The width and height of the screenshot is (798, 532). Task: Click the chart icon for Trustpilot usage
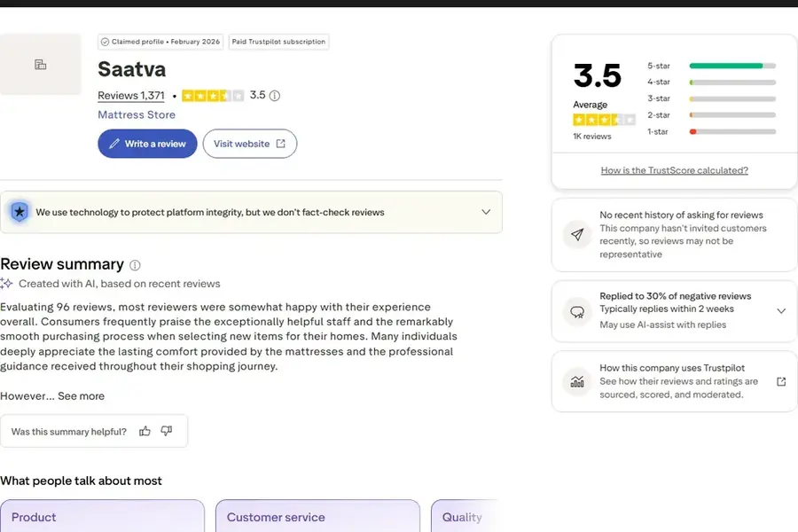point(577,381)
